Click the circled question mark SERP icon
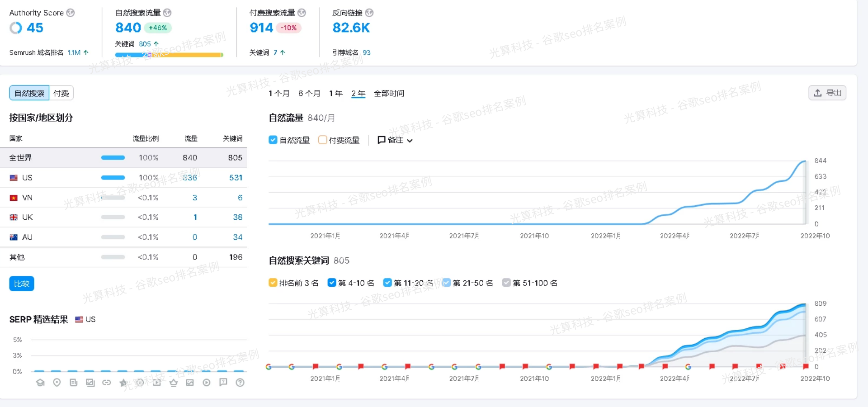The width and height of the screenshot is (868, 407). pyautogui.click(x=240, y=383)
